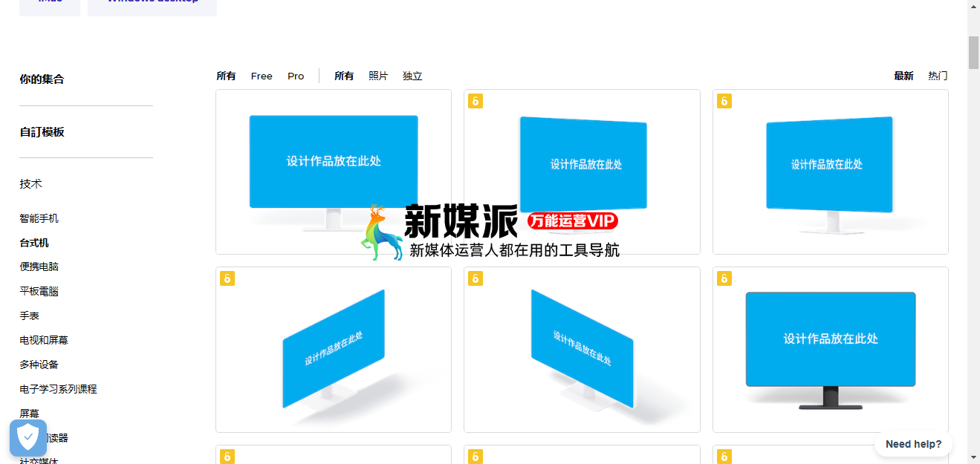Image resolution: width=980 pixels, height=464 pixels.
Task: Open middle-left isometric monitor mockup
Action: (x=334, y=350)
